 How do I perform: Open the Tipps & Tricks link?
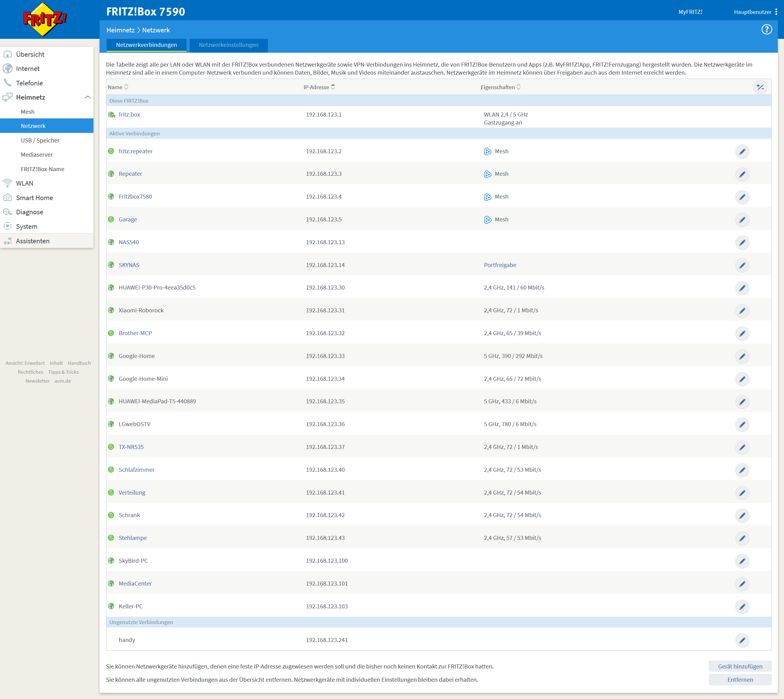coord(63,372)
